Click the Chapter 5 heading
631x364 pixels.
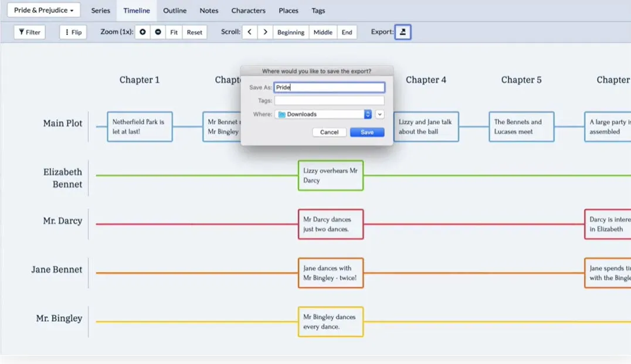coord(521,80)
